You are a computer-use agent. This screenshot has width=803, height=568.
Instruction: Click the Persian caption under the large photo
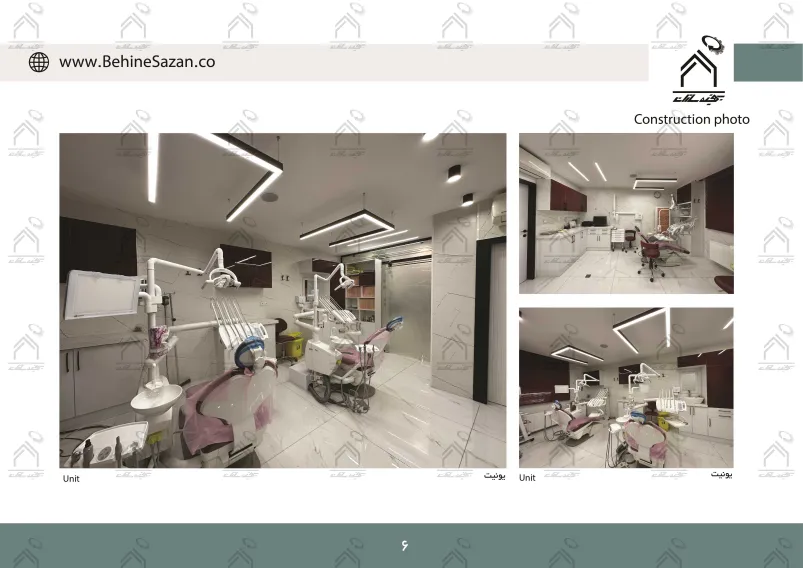pos(495,476)
